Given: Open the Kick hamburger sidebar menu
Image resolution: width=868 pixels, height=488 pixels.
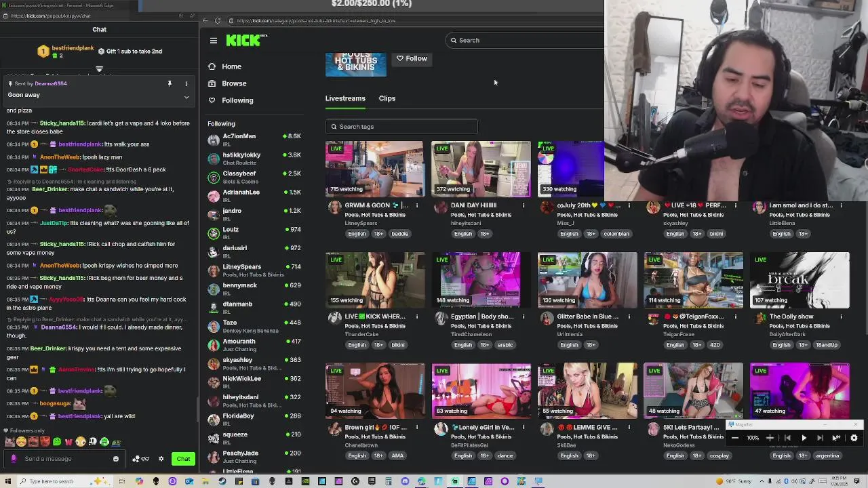Looking at the screenshot, I should click(213, 41).
